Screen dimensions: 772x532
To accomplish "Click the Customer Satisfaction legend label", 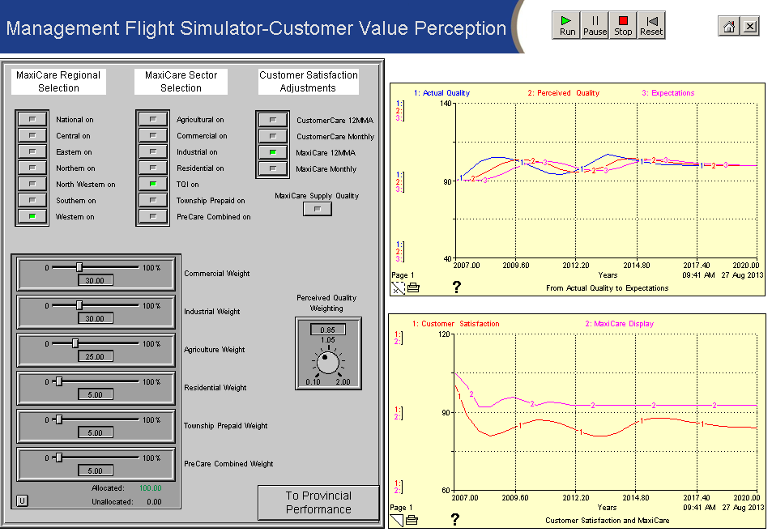I will click(455, 323).
